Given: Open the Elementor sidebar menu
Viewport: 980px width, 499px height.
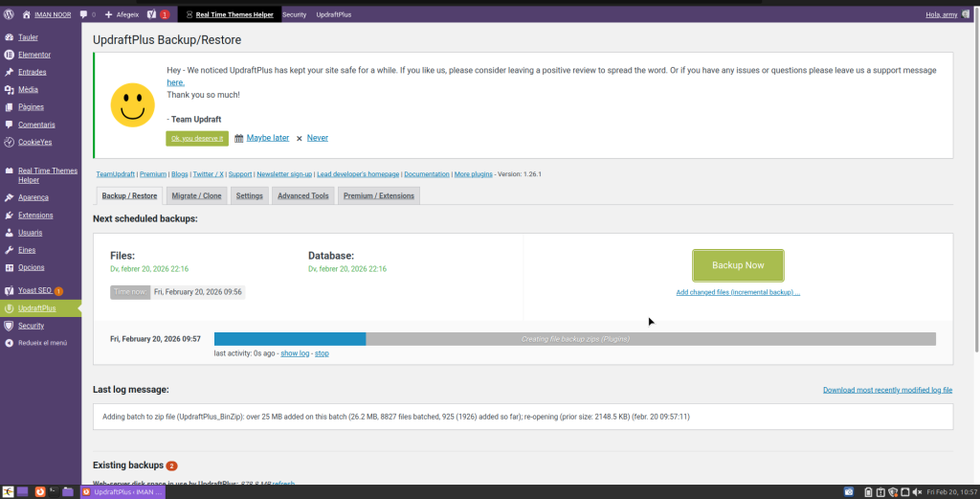Looking at the screenshot, I should [x=33, y=55].
